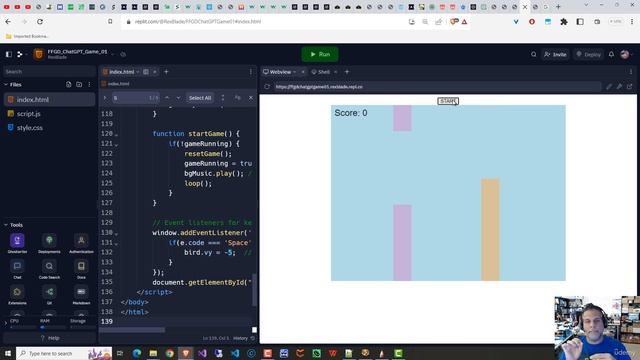Switch to the index.html editor tab

[x=120, y=72]
